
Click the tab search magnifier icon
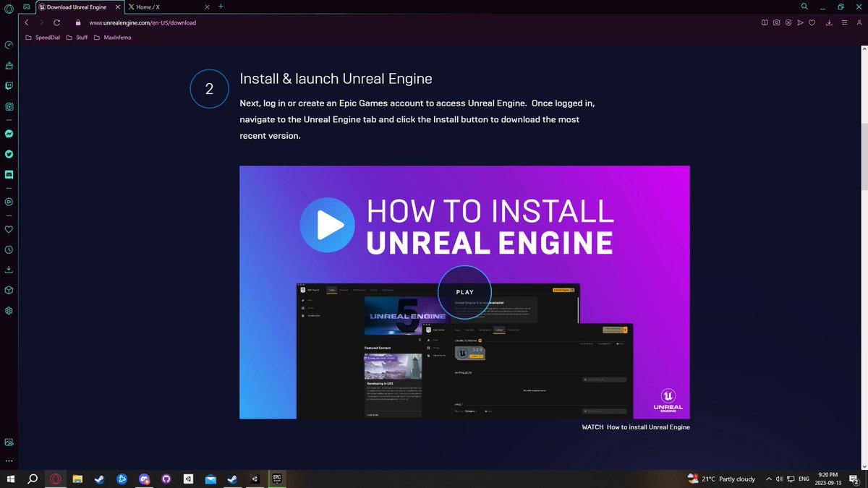(x=804, y=7)
